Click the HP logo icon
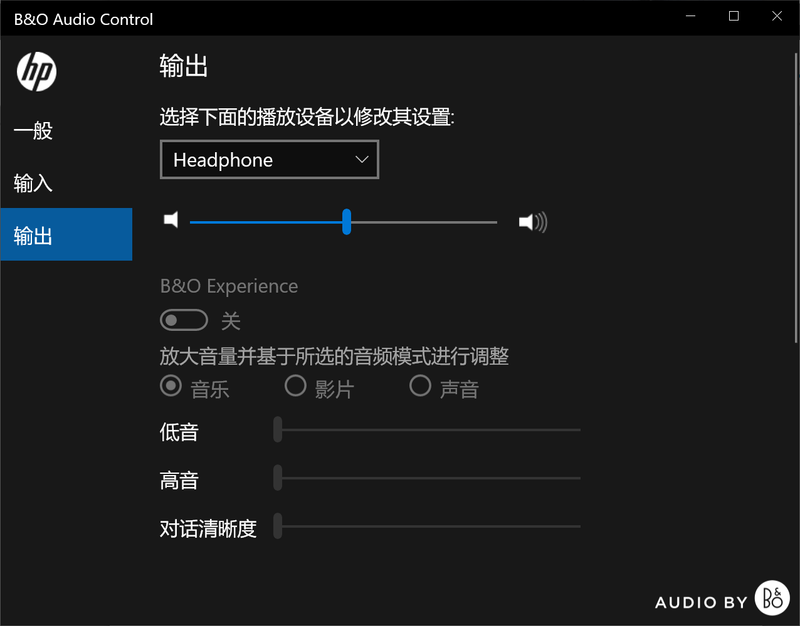 pos(37,71)
